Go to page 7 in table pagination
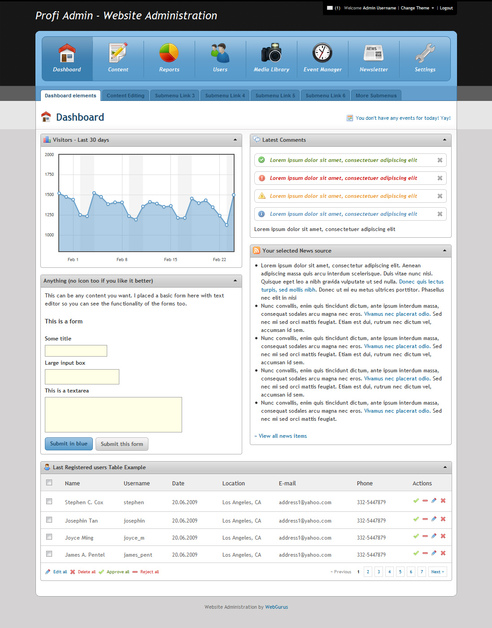Screen dimensions: 492x628 [x=421, y=572]
